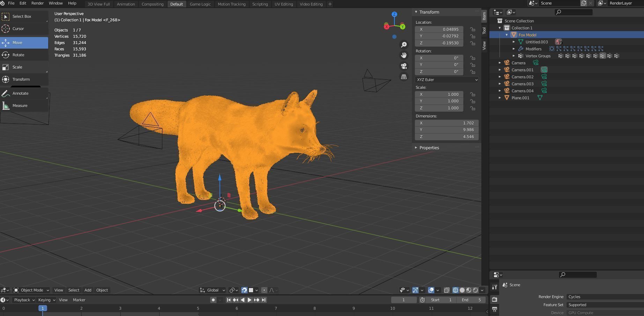The width and height of the screenshot is (644, 316).
Task: Toggle lock on Location Z
Action: click(x=473, y=43)
